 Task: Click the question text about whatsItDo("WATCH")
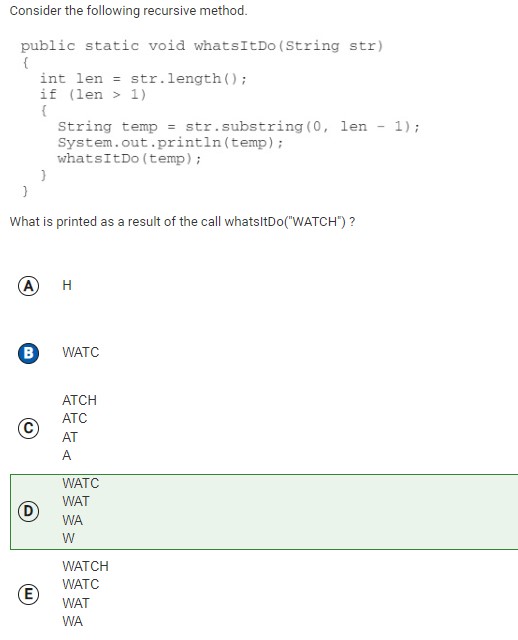point(182,222)
